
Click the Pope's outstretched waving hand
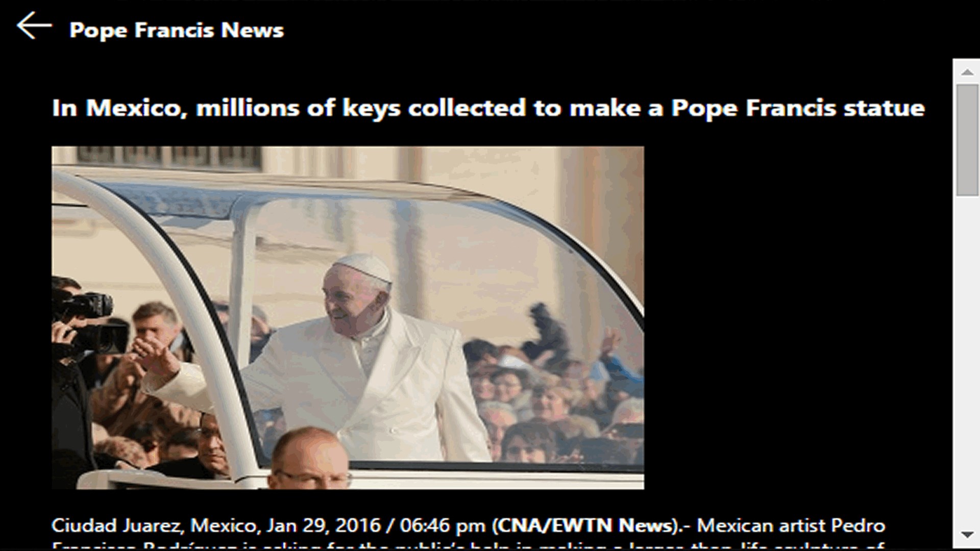coord(153,358)
